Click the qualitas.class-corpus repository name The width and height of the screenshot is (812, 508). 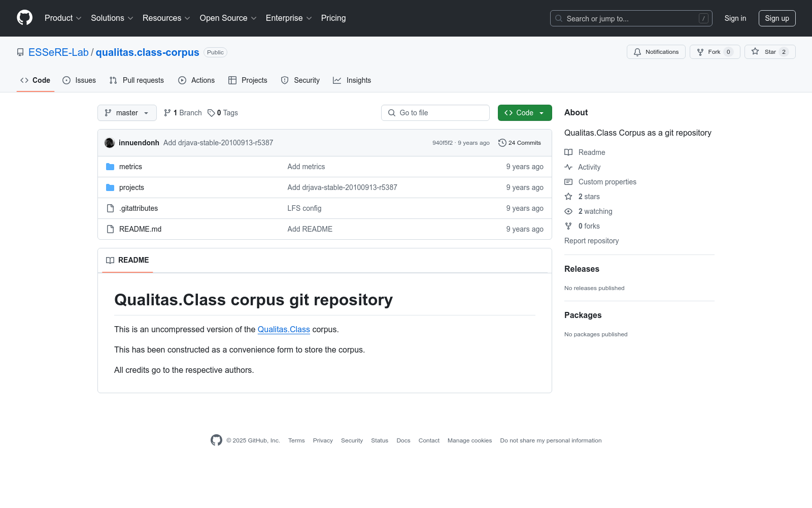148,52
